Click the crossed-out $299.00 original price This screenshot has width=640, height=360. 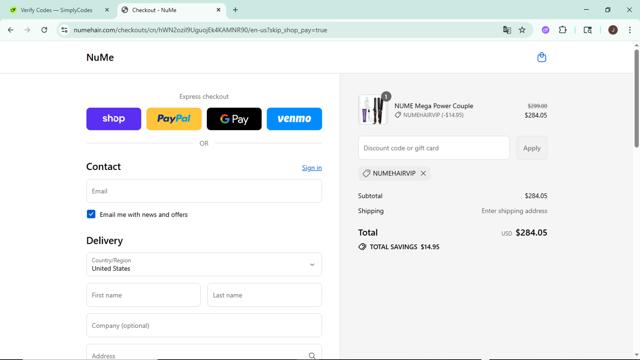coord(537,106)
